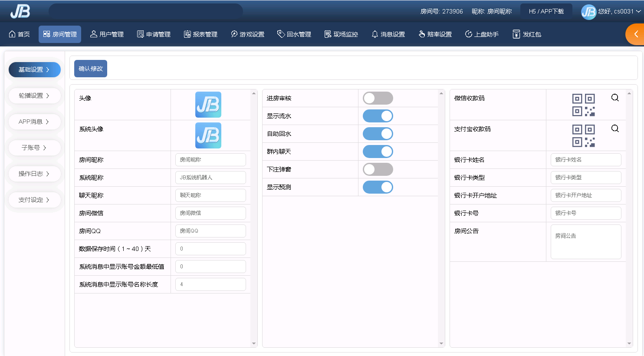Open the 支付宝收款码 QR code image
The image size is (644, 356).
[x=583, y=136]
